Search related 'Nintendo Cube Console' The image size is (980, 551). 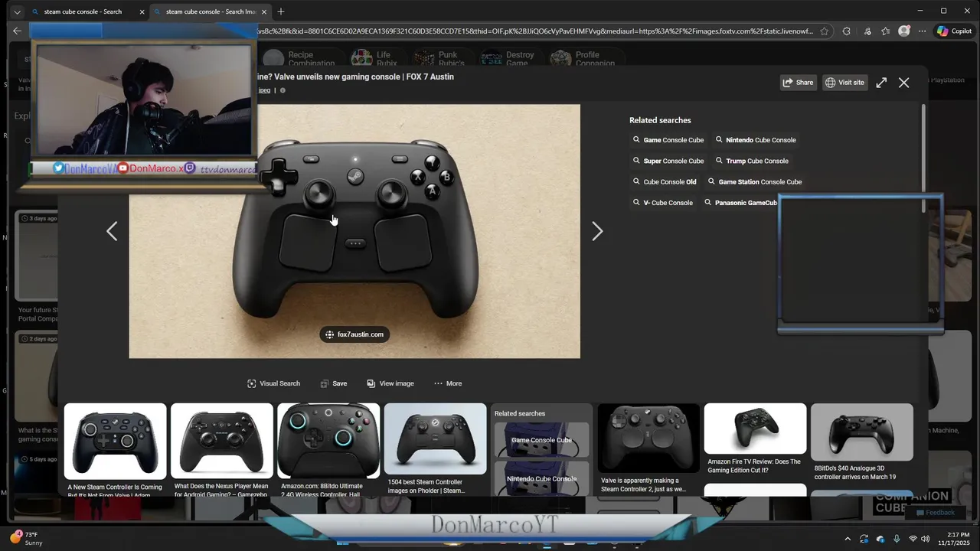(756, 140)
